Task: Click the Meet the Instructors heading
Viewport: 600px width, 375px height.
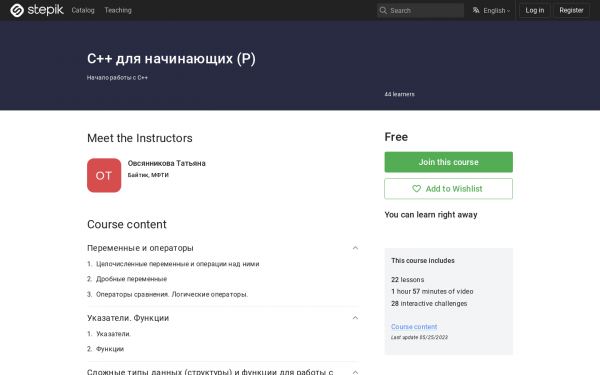Action: click(x=140, y=138)
